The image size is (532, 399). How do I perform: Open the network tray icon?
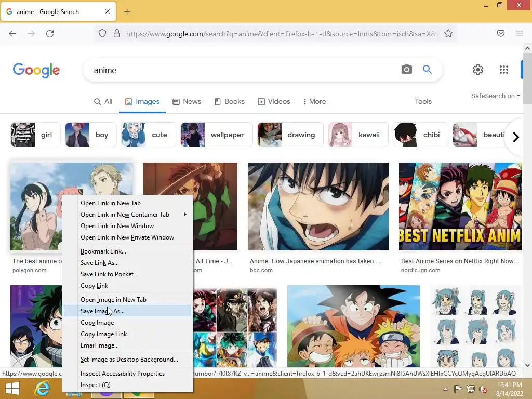click(471, 389)
